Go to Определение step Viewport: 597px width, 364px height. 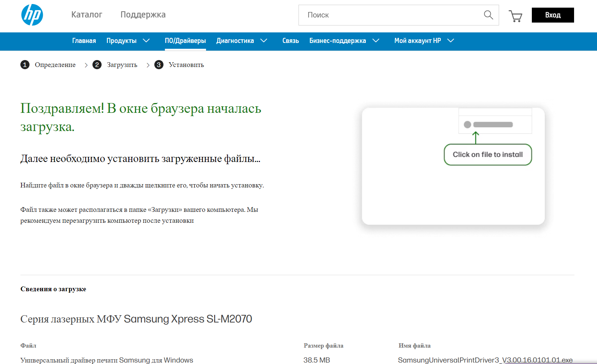coord(55,65)
